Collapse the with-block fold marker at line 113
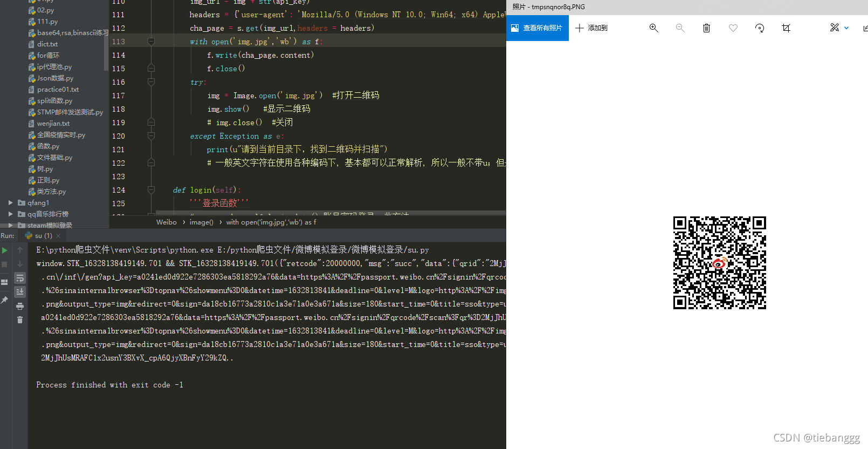This screenshot has height=449, width=868. pos(151,42)
